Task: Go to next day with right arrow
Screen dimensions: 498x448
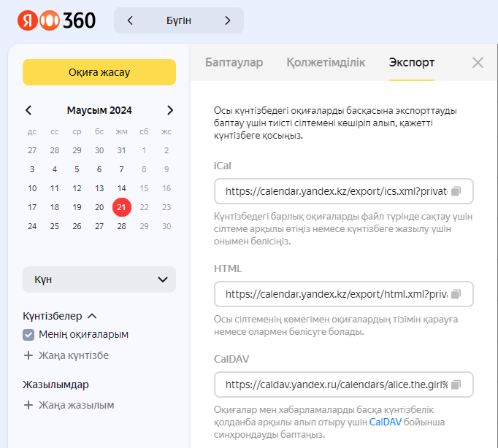Action: [x=228, y=20]
